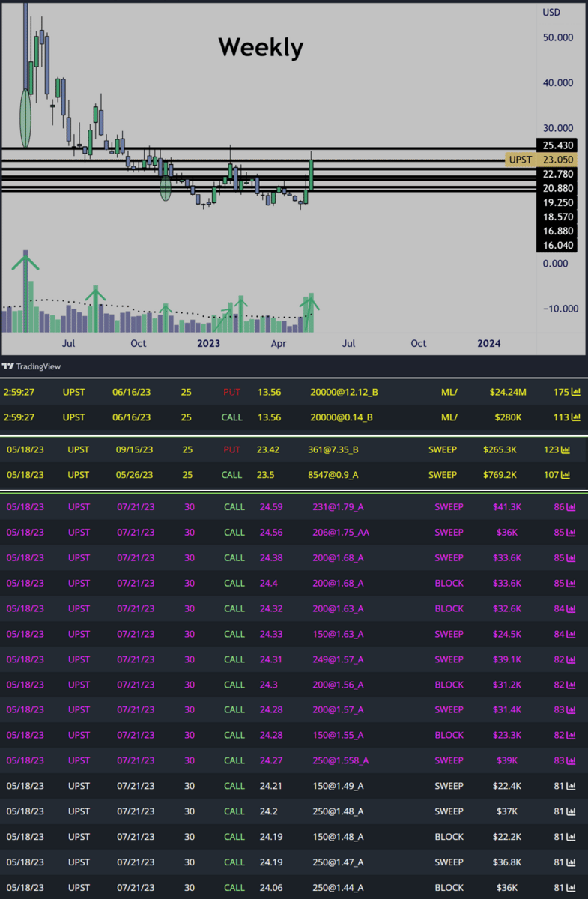Click the 24.06 spot price cell
The height and width of the screenshot is (899, 588).
pyautogui.click(x=271, y=888)
